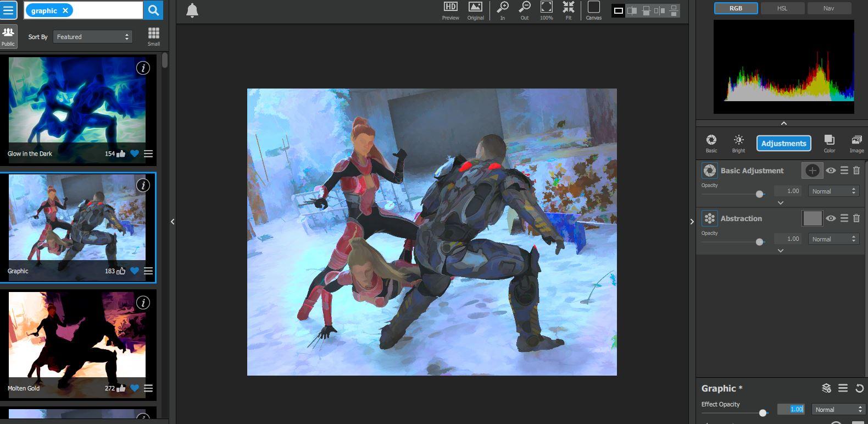Click the Canvas toolbar button
Viewport: 868px width, 424px height.
[x=594, y=10]
